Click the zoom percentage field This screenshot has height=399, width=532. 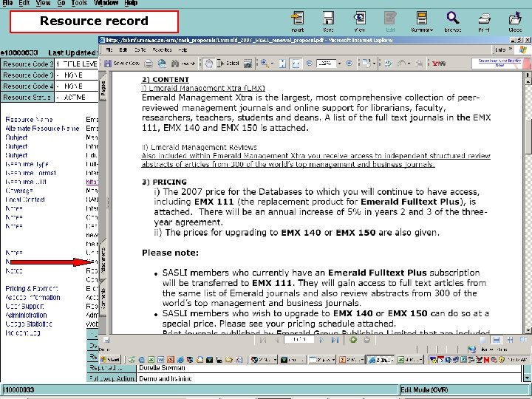(326, 64)
